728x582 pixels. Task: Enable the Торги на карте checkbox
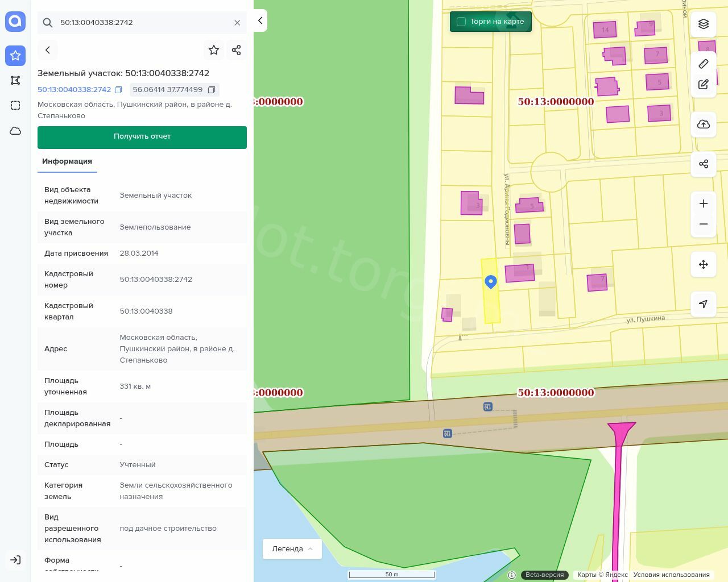pos(461,22)
